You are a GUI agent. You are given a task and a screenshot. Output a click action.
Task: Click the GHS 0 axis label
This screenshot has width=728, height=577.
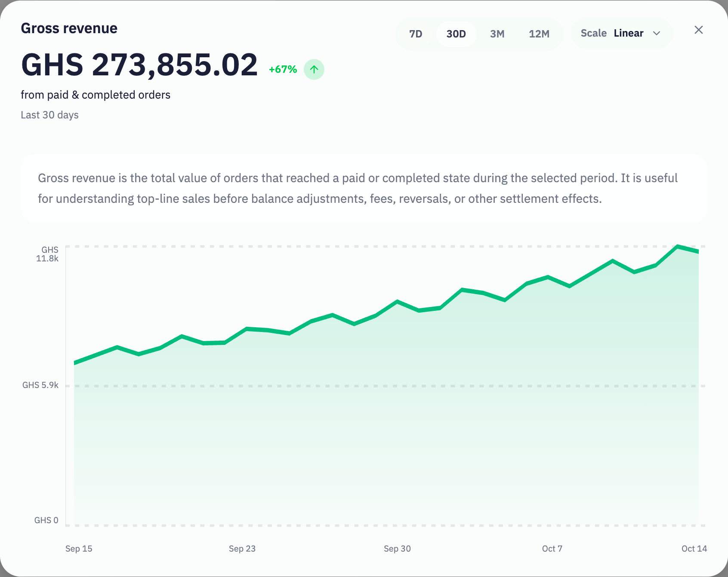coord(46,520)
